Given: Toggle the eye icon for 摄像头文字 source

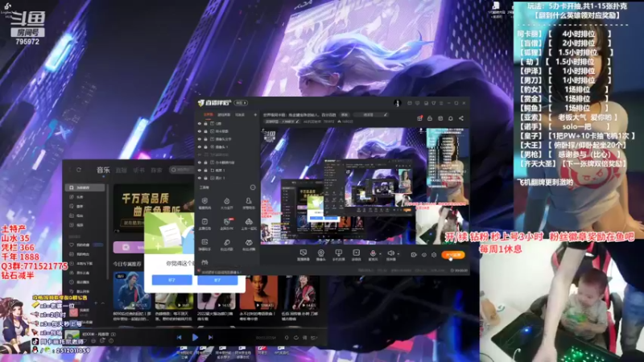Looking at the screenshot, I should [200, 139].
